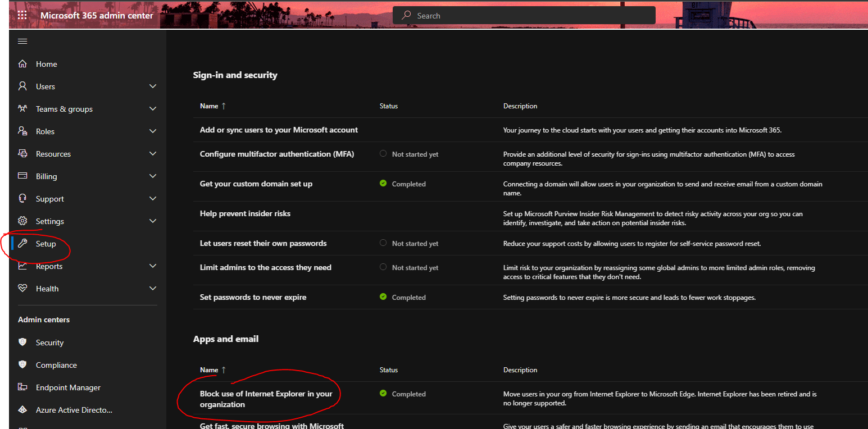Click the Roles icon
868x429 pixels.
22,131
